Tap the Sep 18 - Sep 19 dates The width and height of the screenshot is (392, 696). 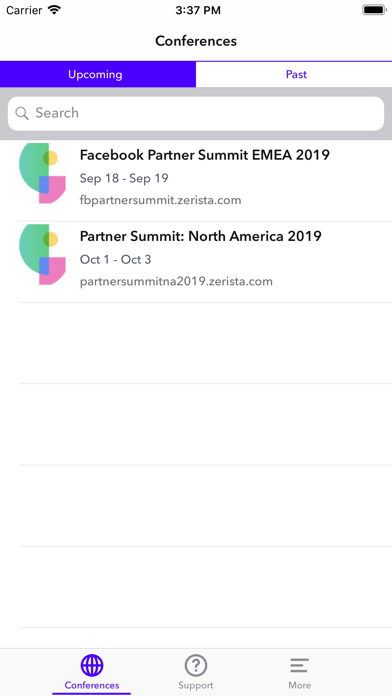tap(124, 178)
